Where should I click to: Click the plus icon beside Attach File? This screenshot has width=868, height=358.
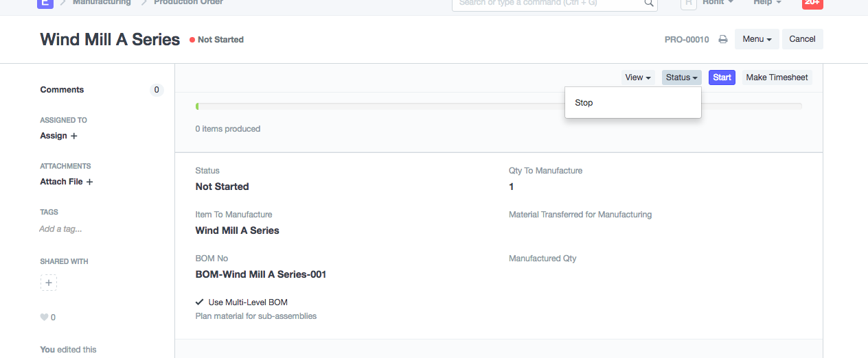(x=89, y=182)
